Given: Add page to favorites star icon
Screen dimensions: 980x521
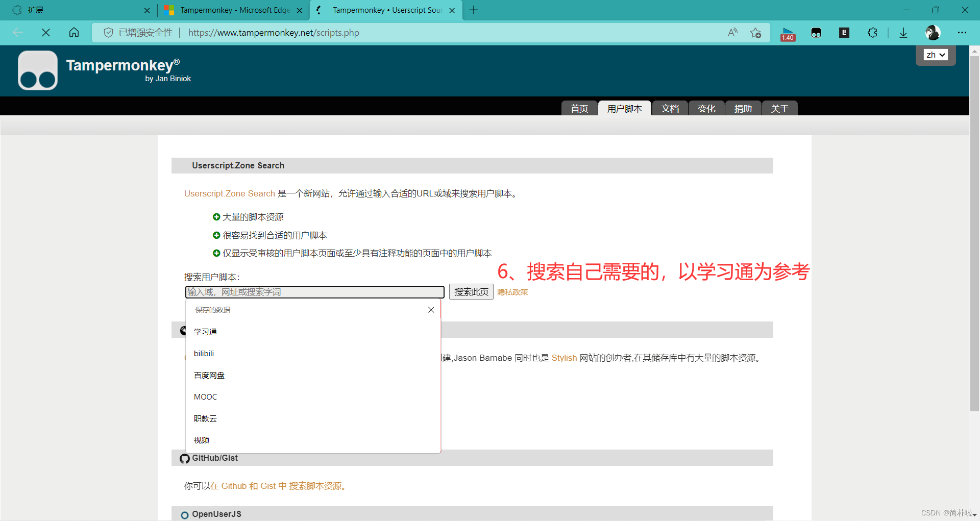Looking at the screenshot, I should coord(756,33).
